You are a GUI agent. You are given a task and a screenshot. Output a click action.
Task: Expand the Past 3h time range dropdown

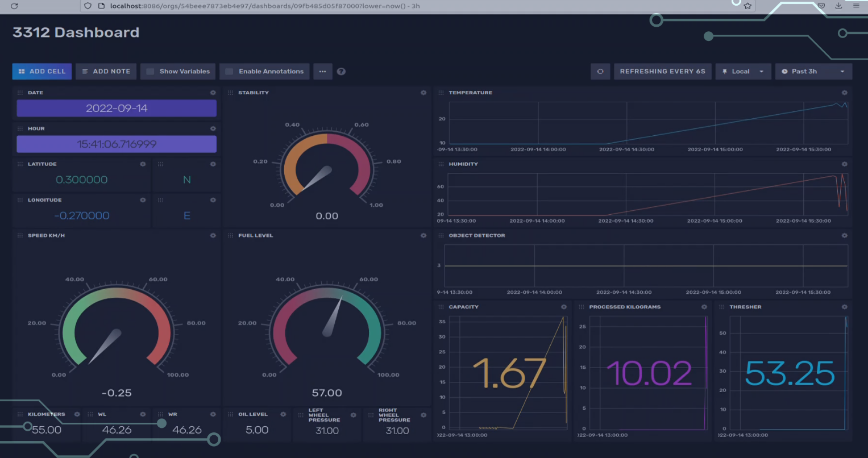(x=814, y=72)
